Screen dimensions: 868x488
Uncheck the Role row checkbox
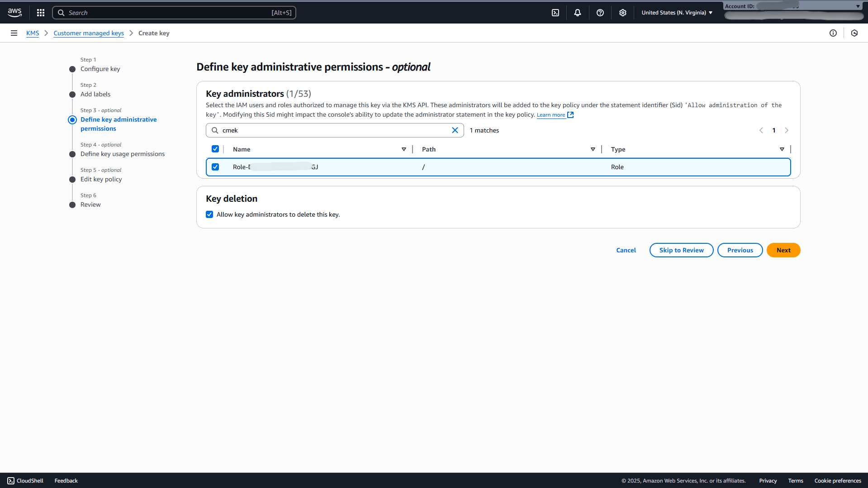(x=215, y=166)
